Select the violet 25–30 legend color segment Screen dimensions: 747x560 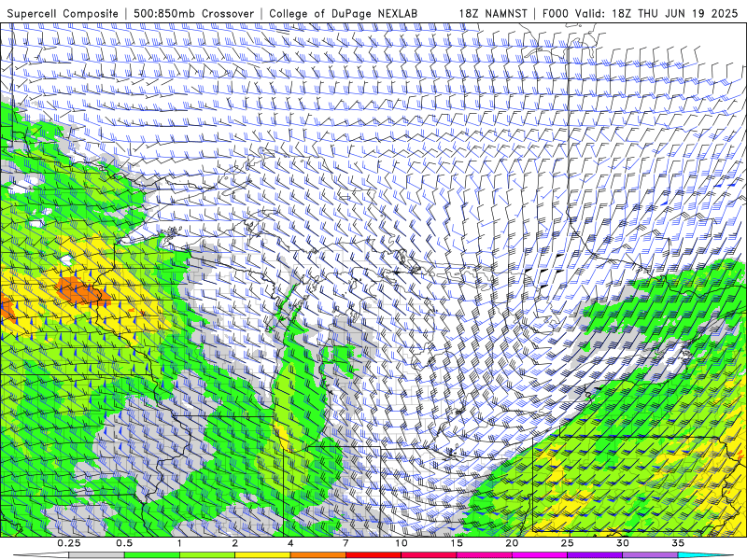point(595,555)
